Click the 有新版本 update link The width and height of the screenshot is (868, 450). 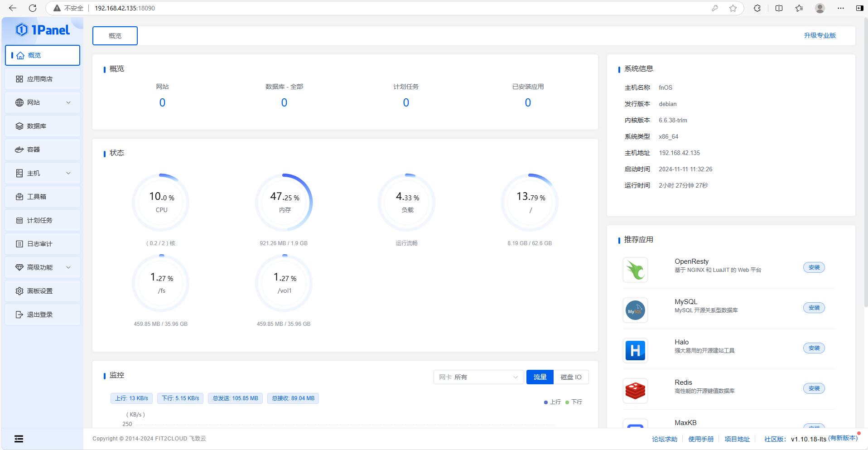843,438
